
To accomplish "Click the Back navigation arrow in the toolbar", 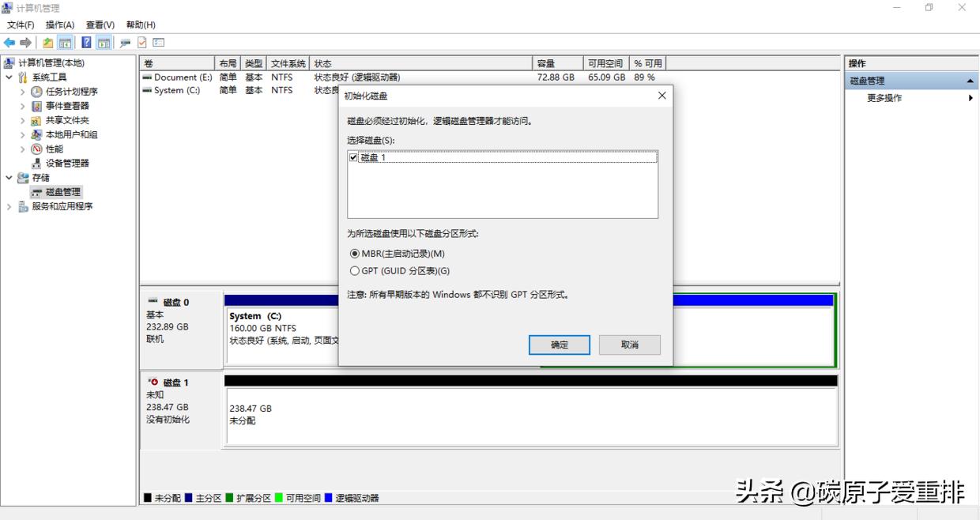I will coord(10,42).
